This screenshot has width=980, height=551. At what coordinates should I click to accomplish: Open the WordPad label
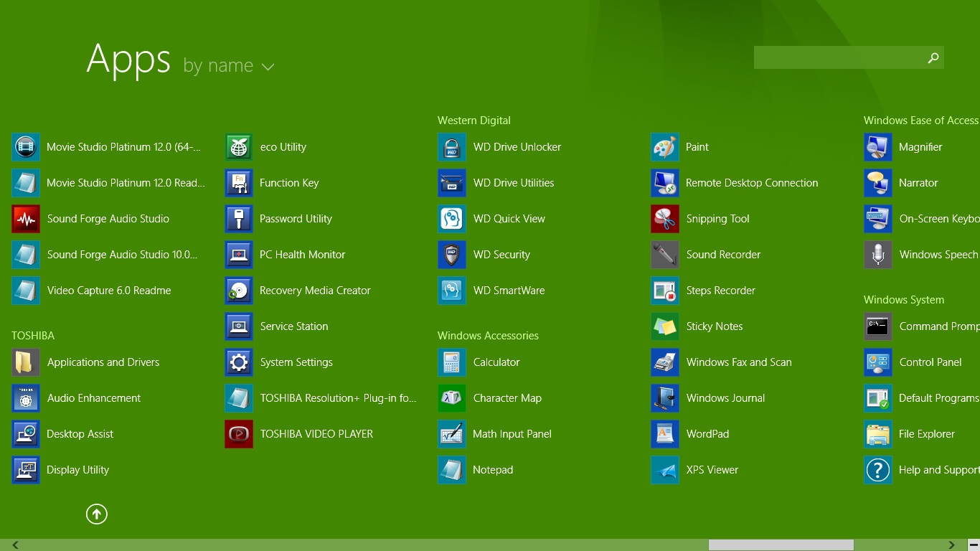[707, 434]
